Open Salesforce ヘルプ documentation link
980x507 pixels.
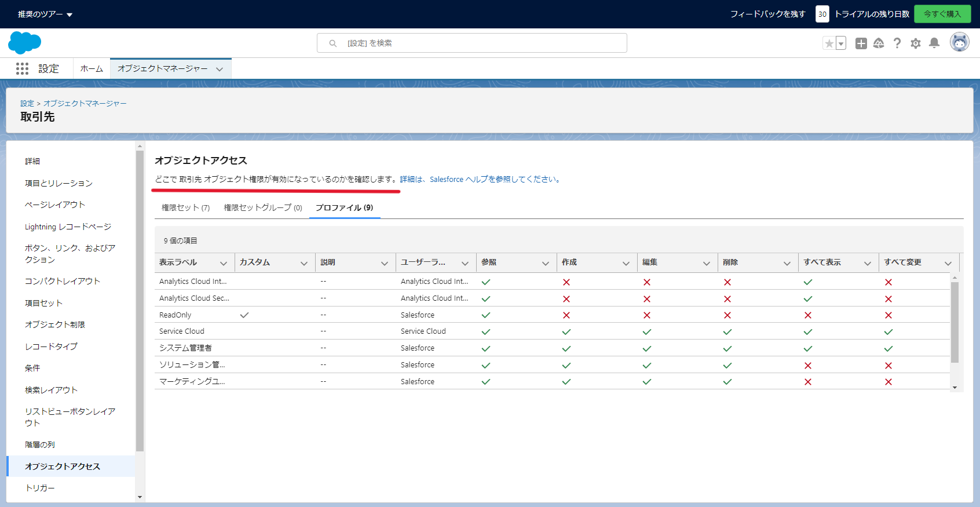click(481, 180)
